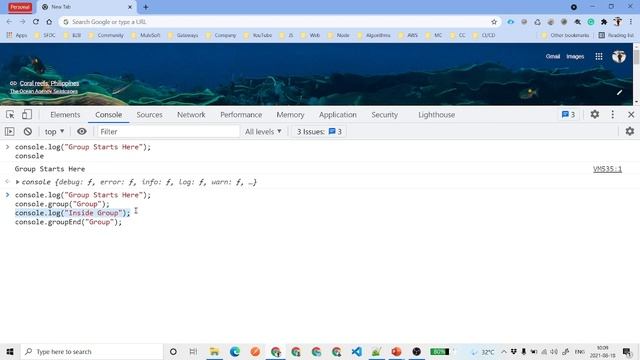Open the Apps bookmarks shortcut
The width and height of the screenshot is (640, 360).
pos(16,36)
